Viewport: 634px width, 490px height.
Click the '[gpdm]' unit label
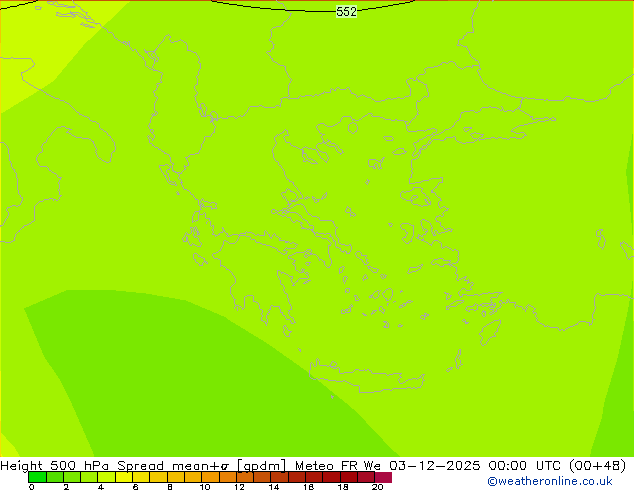point(262,465)
